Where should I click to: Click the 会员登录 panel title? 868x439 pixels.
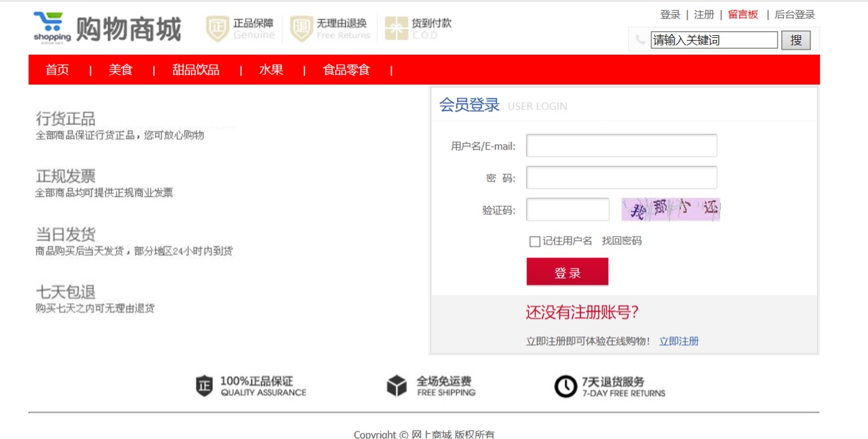click(469, 105)
